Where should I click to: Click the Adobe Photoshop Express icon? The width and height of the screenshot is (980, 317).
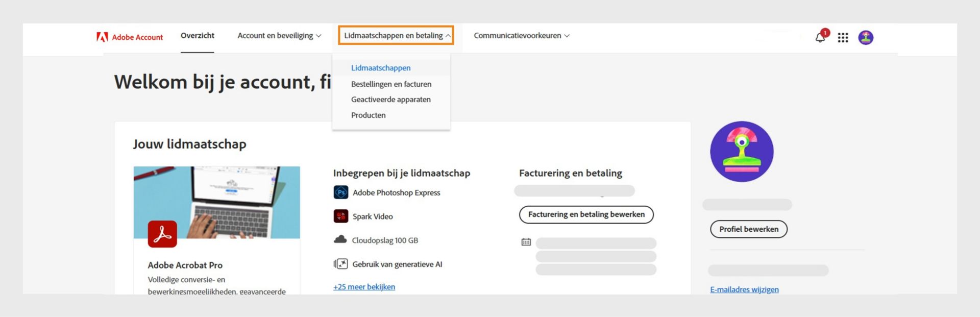click(340, 192)
